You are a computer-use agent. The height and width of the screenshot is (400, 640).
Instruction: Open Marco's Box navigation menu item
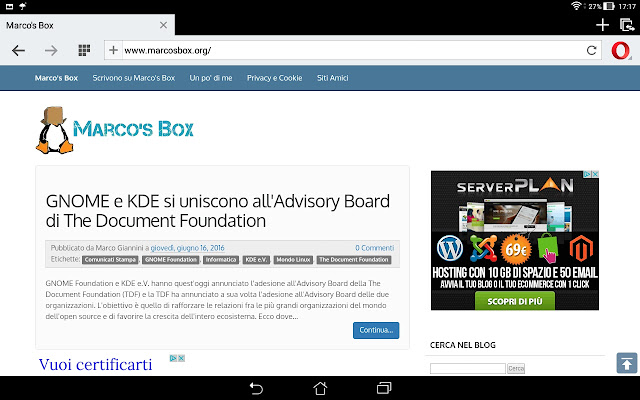pos(56,78)
